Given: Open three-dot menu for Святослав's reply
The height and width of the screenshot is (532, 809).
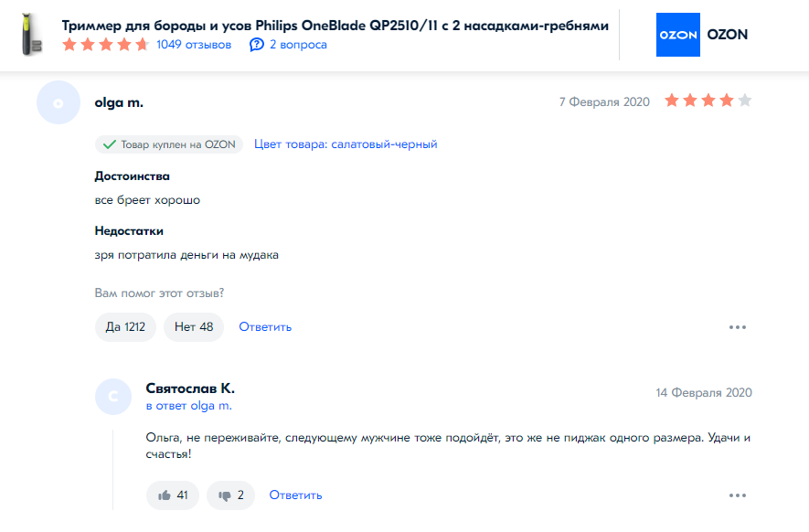Looking at the screenshot, I should click(x=738, y=495).
